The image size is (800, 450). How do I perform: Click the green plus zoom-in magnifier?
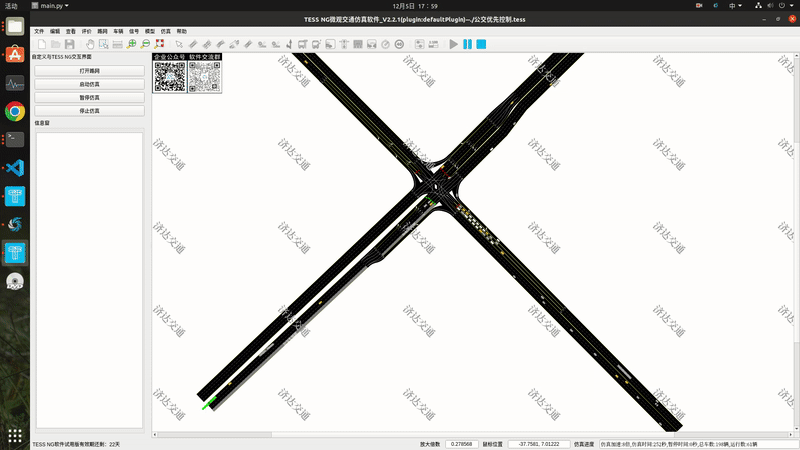point(132,44)
